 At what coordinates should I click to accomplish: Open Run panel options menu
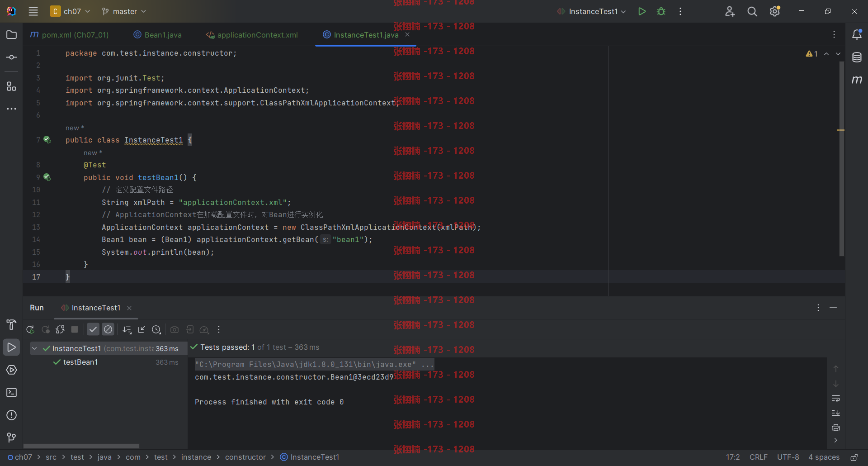(818, 308)
